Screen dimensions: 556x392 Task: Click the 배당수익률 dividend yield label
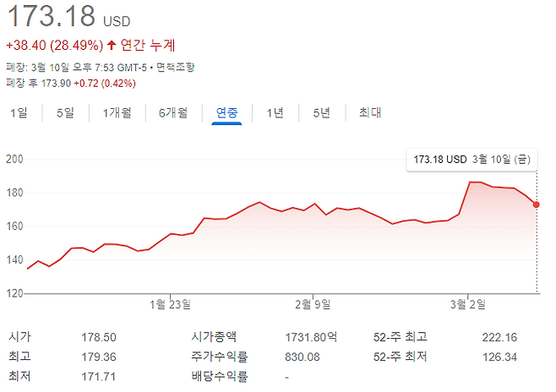pos(220,376)
